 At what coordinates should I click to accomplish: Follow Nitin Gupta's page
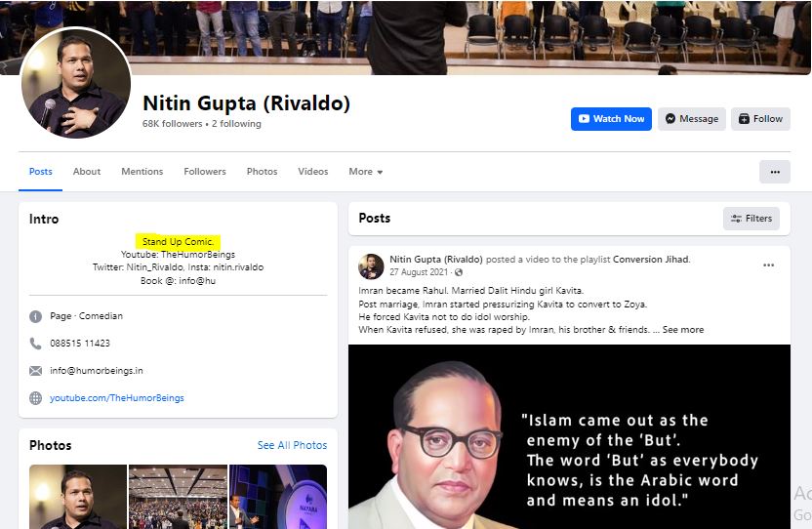click(760, 119)
